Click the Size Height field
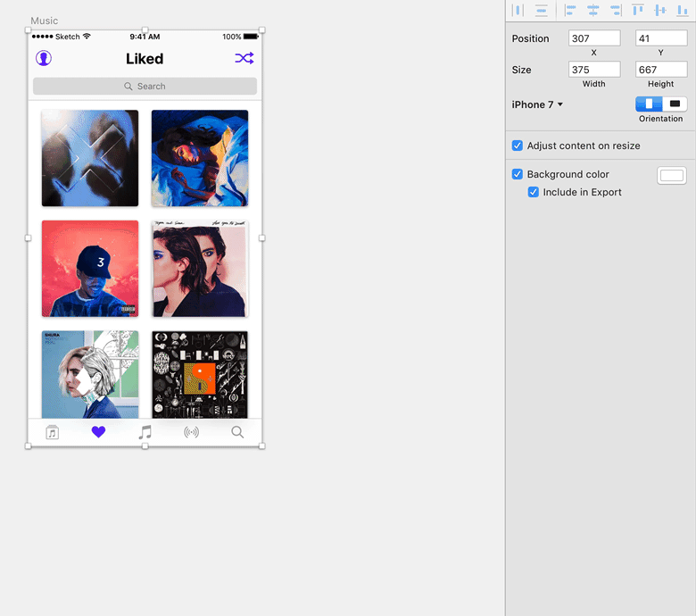 [x=661, y=70]
